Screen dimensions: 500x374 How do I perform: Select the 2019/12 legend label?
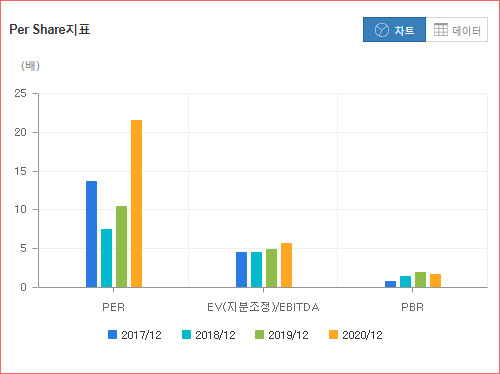pyautogui.click(x=288, y=335)
